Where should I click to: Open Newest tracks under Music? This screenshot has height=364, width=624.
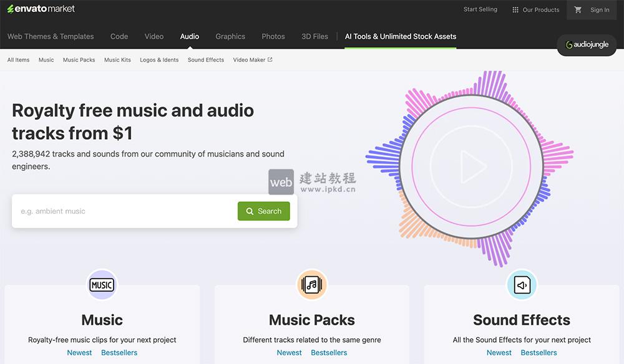point(79,352)
